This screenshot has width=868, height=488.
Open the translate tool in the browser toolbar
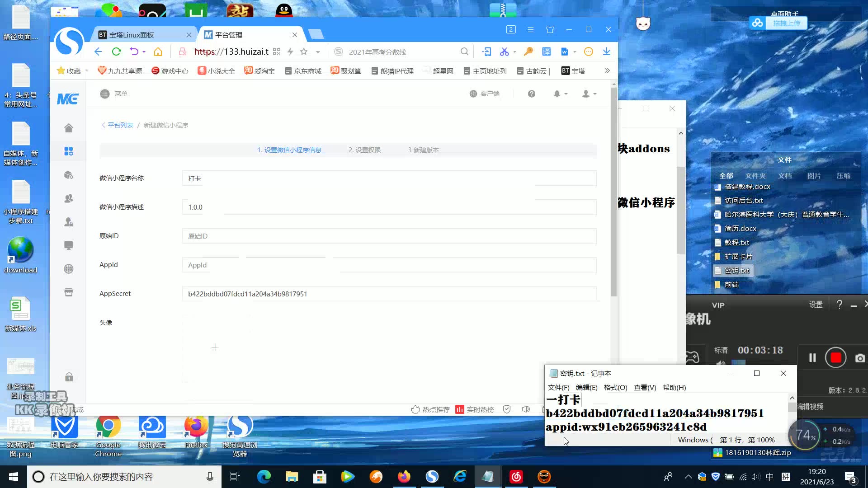[547, 52]
